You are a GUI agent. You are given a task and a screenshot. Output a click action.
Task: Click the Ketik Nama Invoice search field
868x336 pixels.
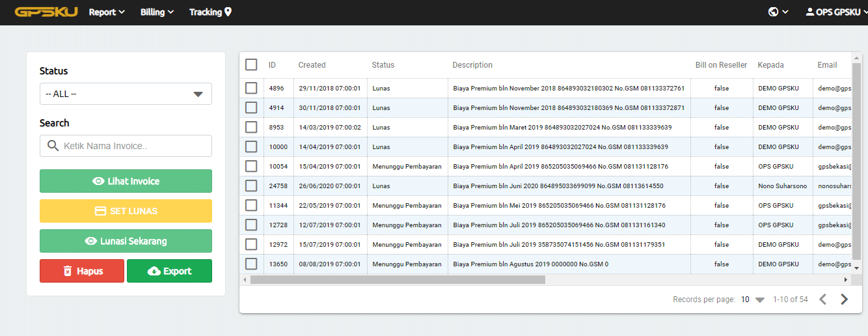click(133, 146)
